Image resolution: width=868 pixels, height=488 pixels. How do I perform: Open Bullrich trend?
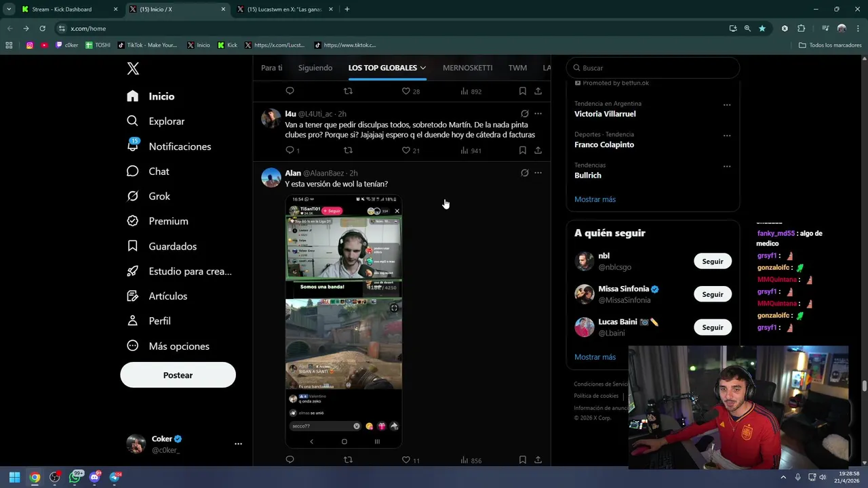pos(588,175)
